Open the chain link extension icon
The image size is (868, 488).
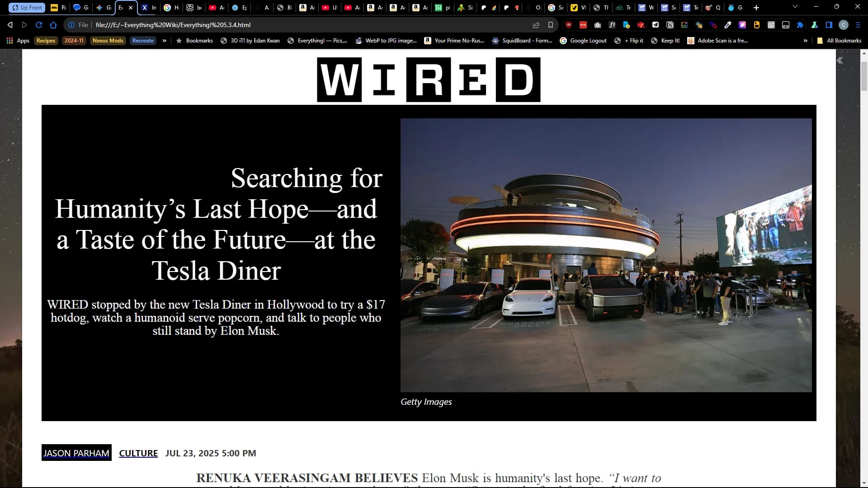point(713,25)
